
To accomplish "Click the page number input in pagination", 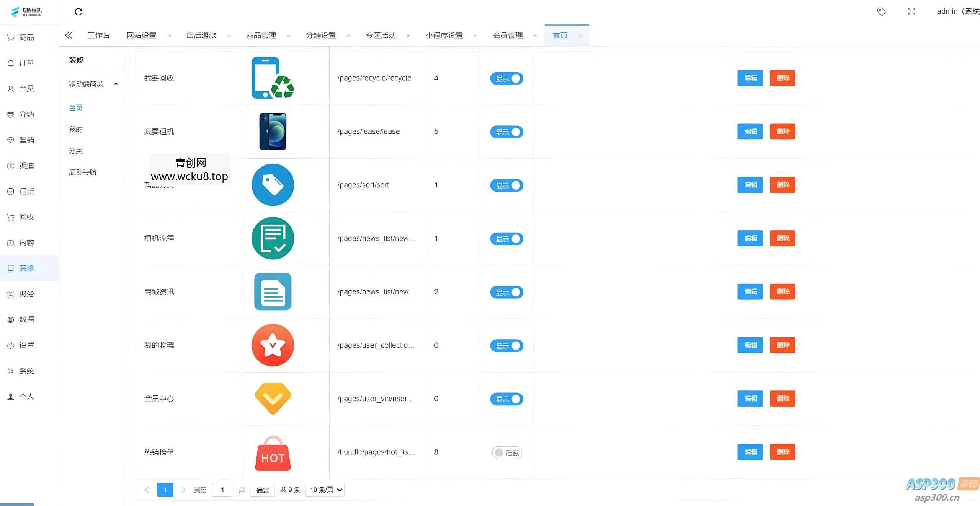I will 222,490.
